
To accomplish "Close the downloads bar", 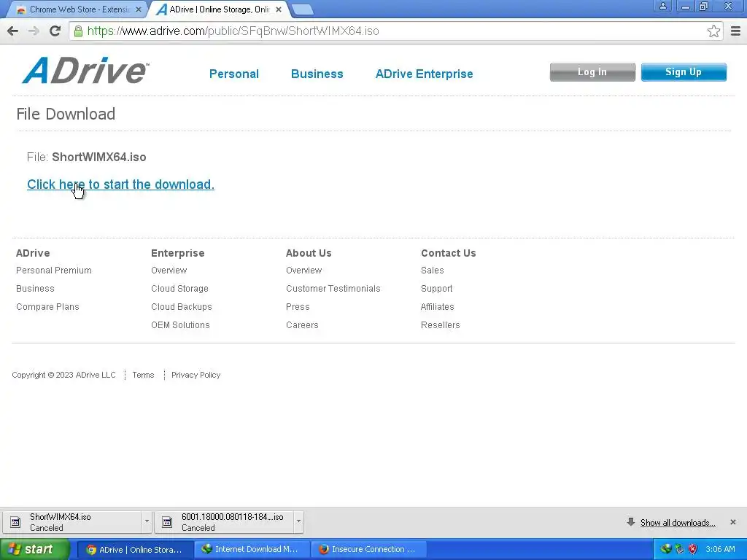I will point(732,522).
